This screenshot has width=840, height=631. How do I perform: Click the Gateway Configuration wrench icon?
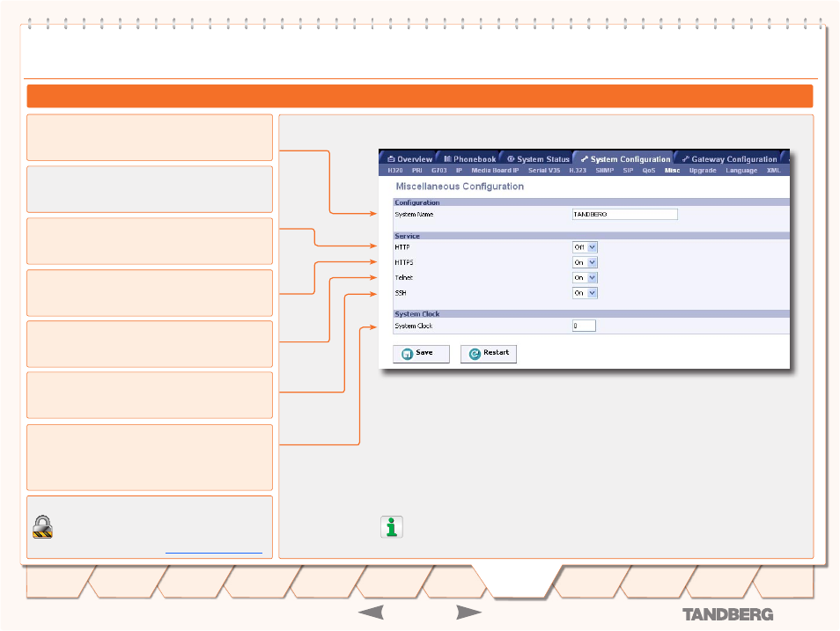685,159
